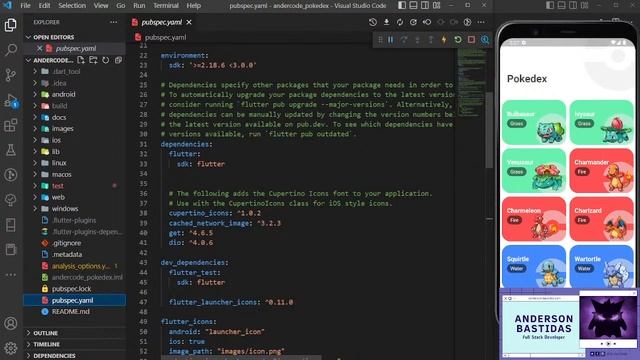Open the Extensions view
This screenshot has height=360, width=640.
click(11, 125)
